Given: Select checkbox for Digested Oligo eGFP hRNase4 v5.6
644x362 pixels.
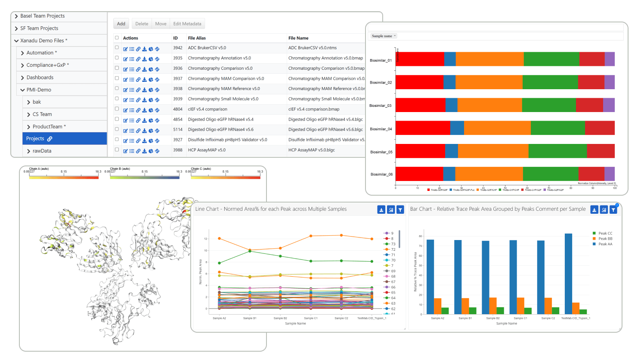Looking at the screenshot, I should tap(117, 129).
